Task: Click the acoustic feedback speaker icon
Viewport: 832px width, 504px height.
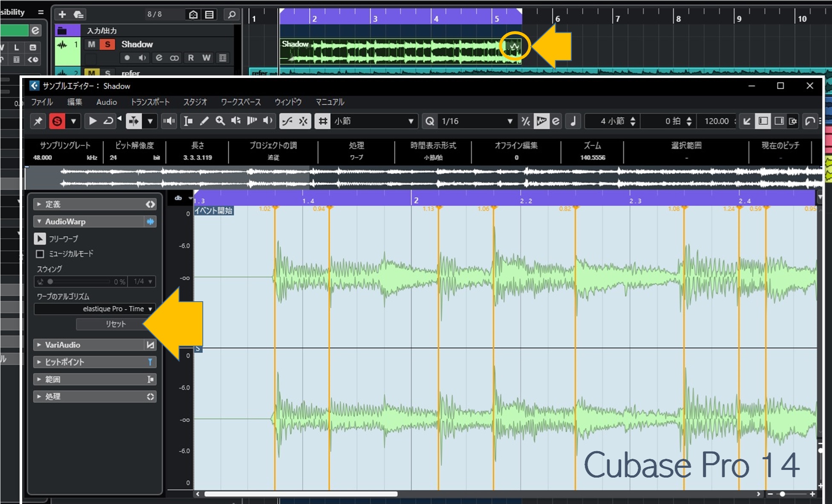Action: [169, 121]
